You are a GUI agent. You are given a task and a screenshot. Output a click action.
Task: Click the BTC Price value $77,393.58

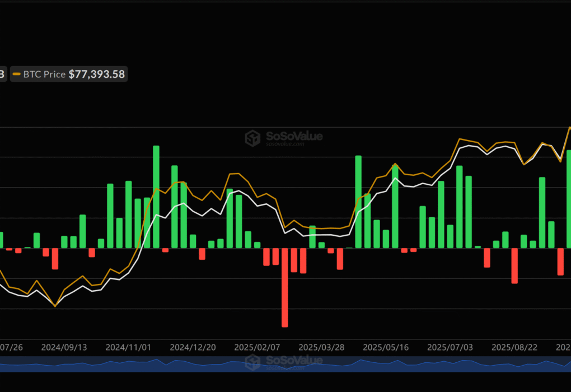click(96, 74)
